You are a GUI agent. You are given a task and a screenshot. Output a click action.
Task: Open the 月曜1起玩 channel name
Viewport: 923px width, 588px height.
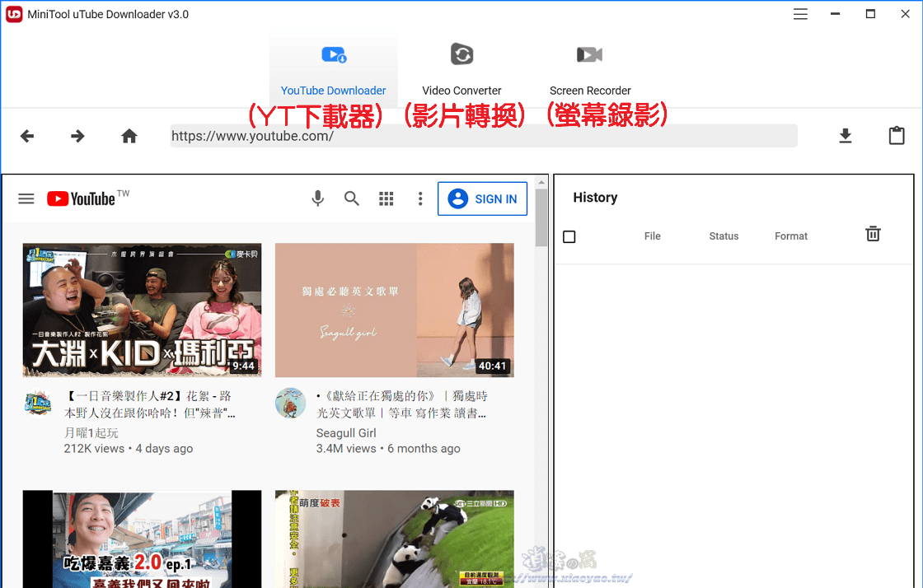pos(91,433)
